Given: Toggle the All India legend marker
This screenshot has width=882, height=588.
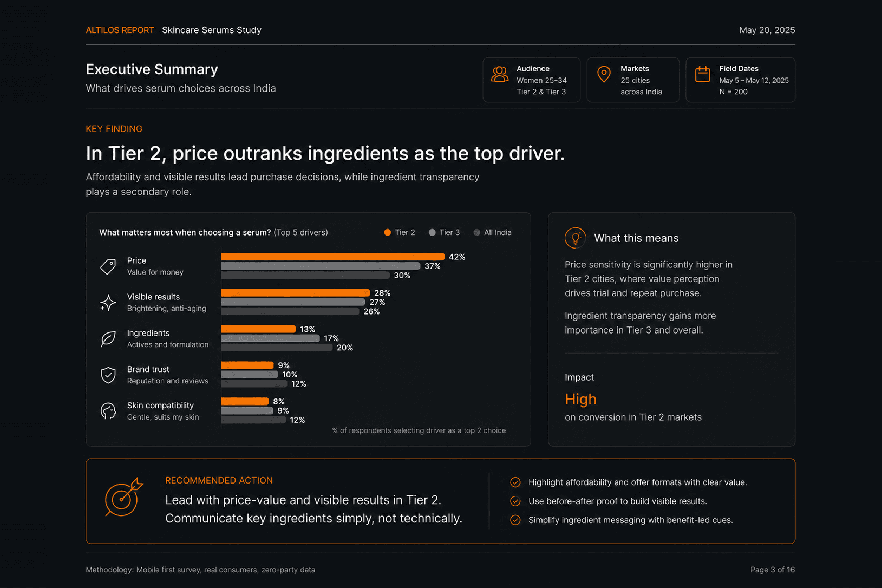Looking at the screenshot, I should pos(476,233).
